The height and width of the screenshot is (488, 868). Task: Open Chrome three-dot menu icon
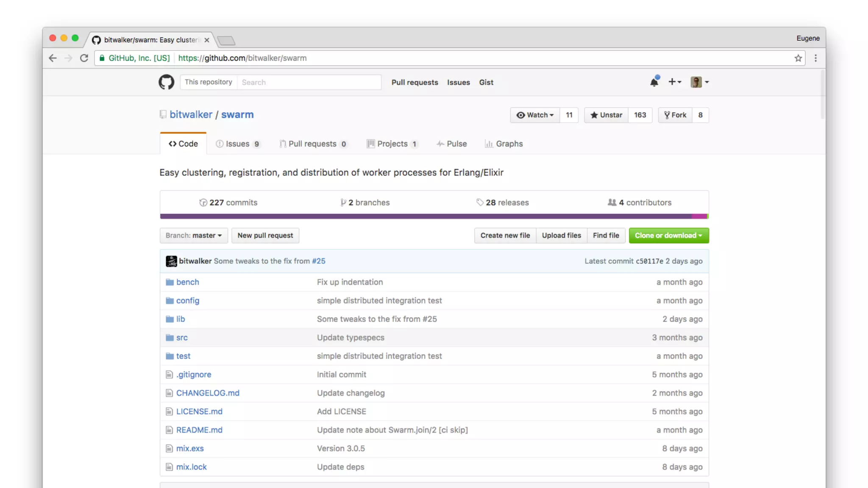pyautogui.click(x=815, y=58)
